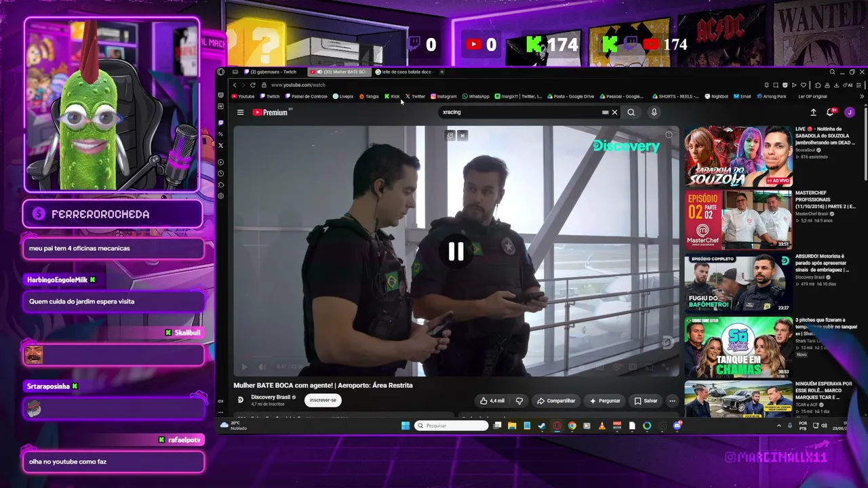The image size is (868, 488).
Task: Open the Instagram bookmark
Action: [443, 96]
